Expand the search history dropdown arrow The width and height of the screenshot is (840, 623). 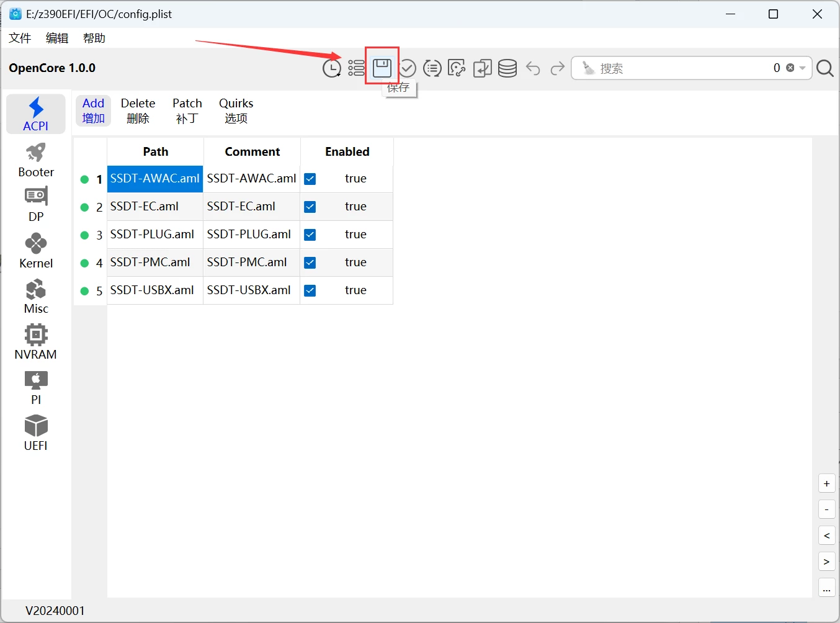click(x=803, y=68)
